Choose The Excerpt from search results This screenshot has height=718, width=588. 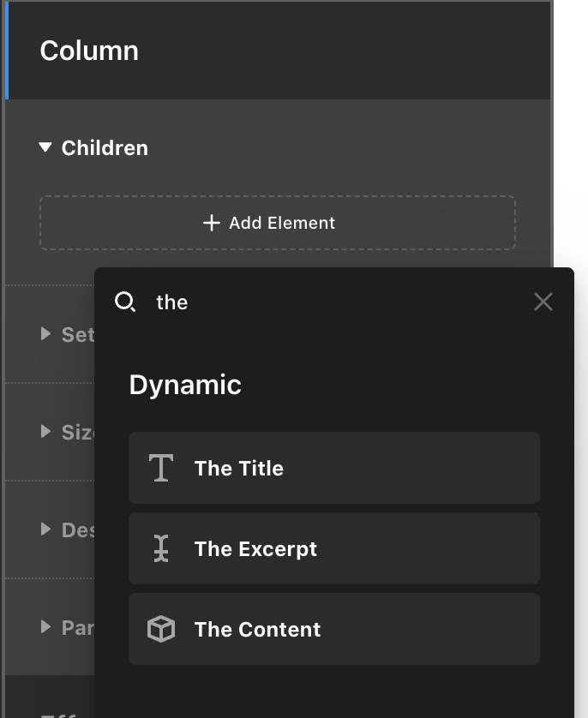pyautogui.click(x=333, y=548)
